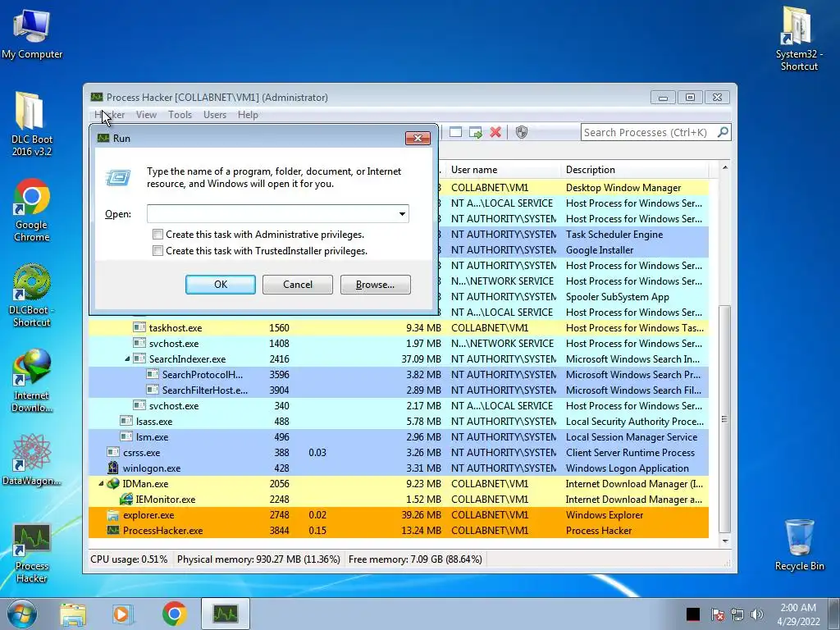
Task: Click the magnifier icon in search box
Action: click(x=723, y=132)
